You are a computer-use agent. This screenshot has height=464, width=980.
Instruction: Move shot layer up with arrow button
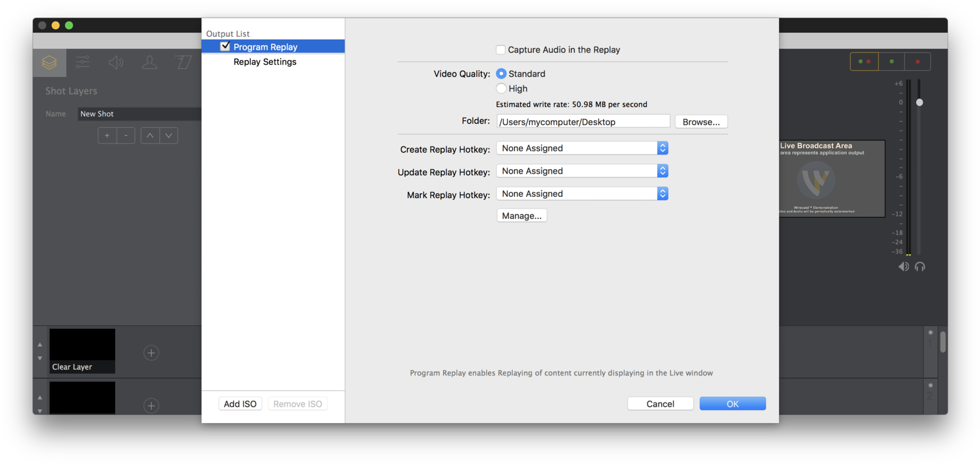pos(150,136)
